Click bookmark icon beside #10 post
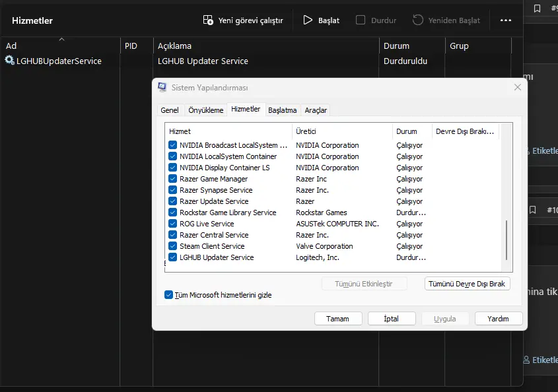The width and height of the screenshot is (558, 392). pyautogui.click(x=532, y=210)
